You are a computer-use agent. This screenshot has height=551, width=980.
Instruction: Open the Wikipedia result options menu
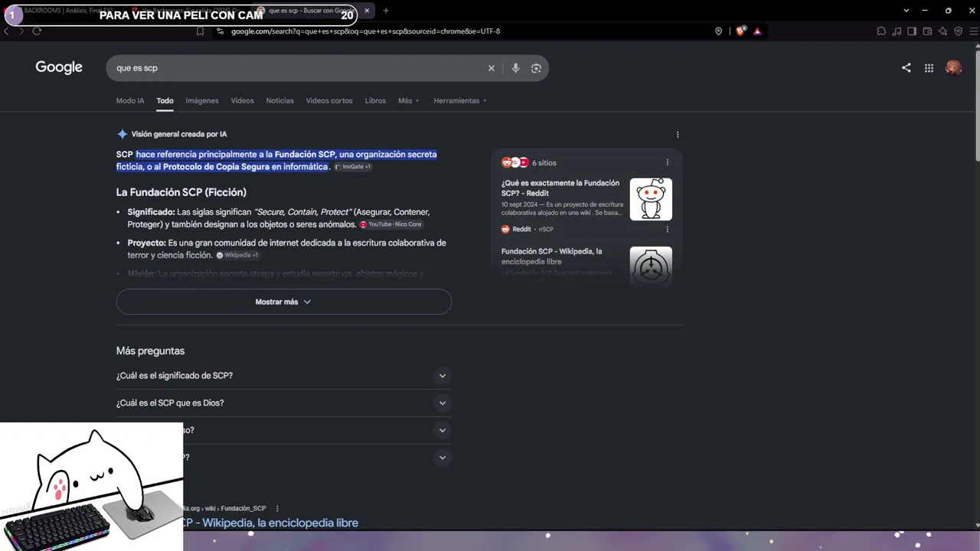277,508
